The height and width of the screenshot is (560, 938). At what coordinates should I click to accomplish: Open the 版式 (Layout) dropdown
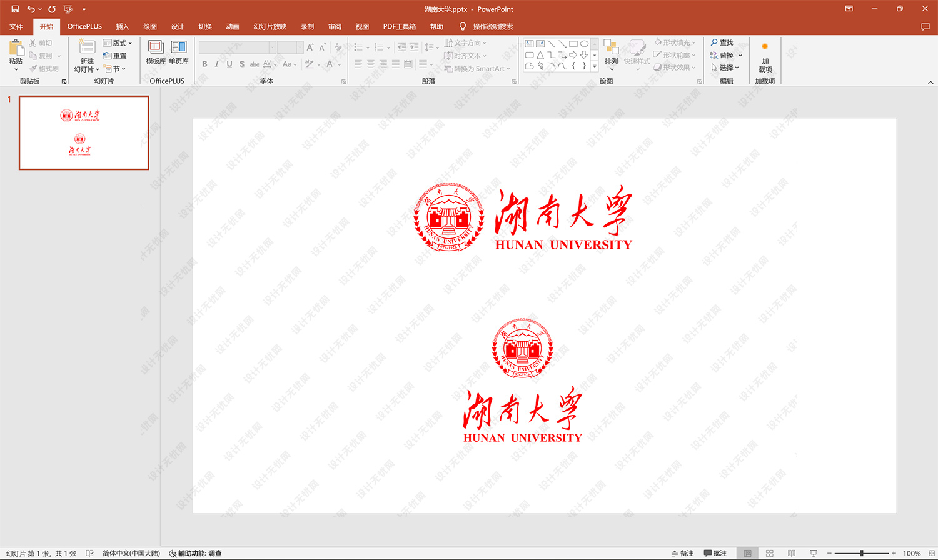pos(118,43)
